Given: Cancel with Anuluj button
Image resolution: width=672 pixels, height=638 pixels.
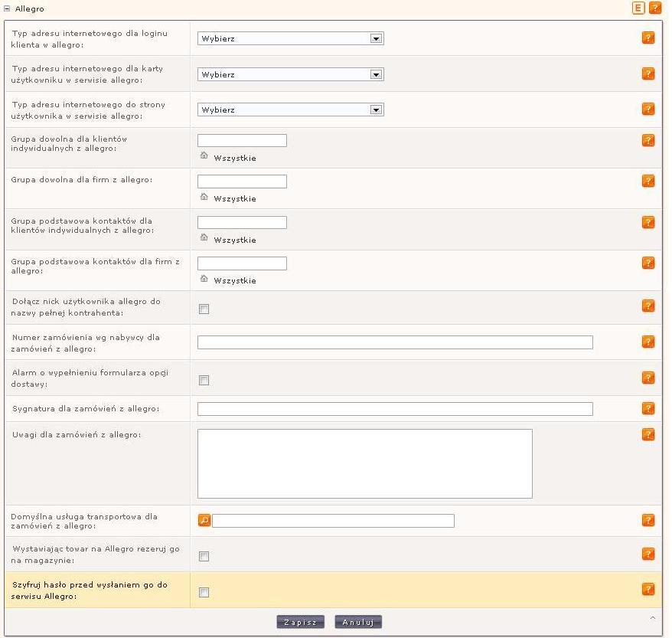Looking at the screenshot, I should click(x=358, y=622).
